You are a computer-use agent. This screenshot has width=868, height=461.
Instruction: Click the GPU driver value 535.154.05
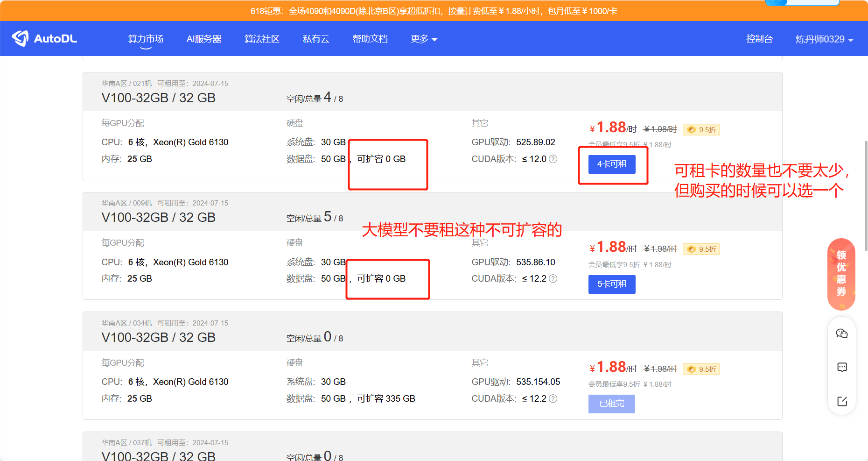point(538,382)
